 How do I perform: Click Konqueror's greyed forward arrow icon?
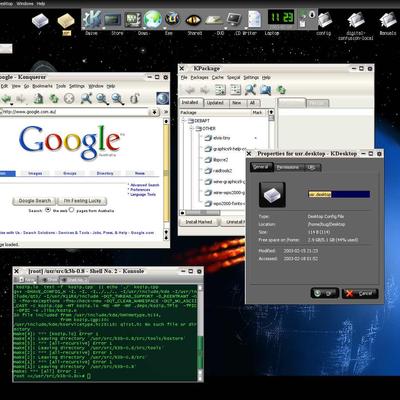tap(22, 98)
